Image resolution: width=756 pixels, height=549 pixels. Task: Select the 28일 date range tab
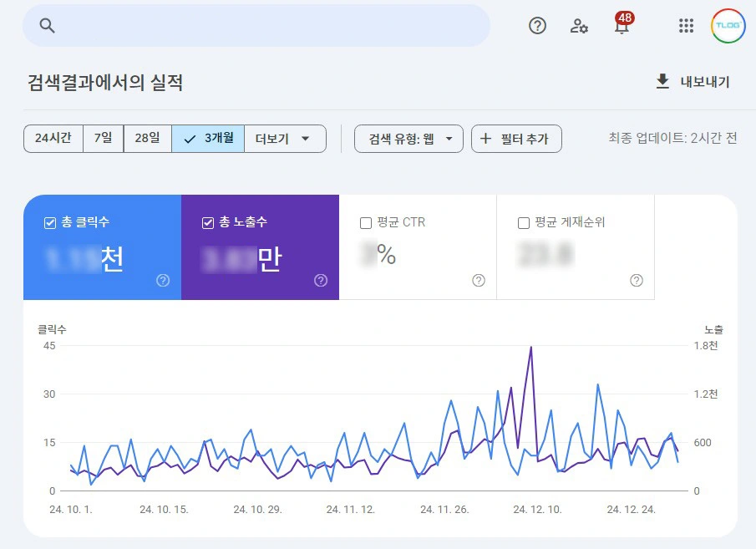147,139
